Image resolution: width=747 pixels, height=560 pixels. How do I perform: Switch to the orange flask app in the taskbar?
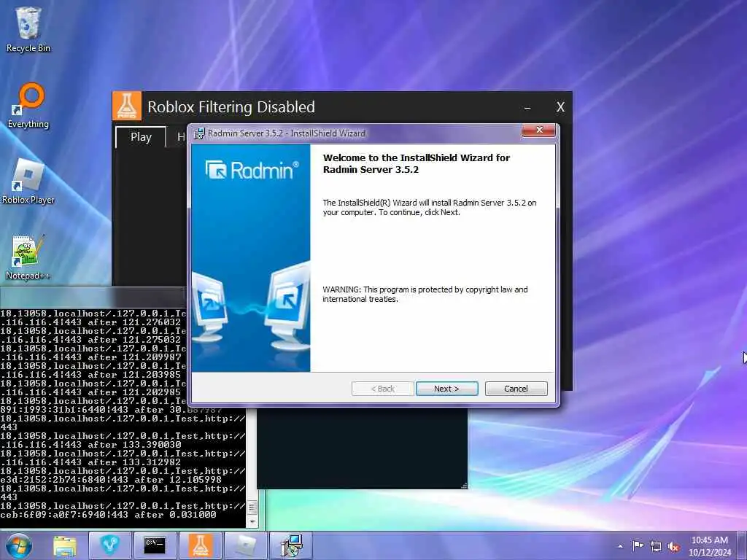201,545
